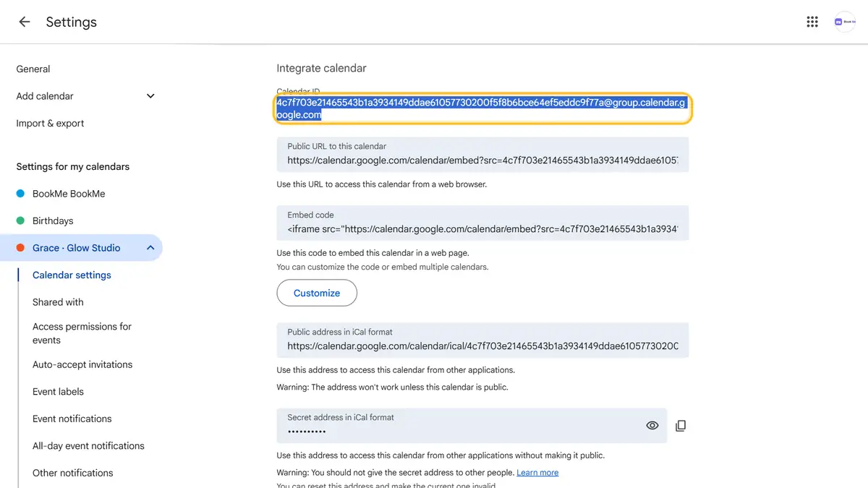Collapse Grace · Glow Studio settings
This screenshot has width=868, height=488.
[x=150, y=248]
